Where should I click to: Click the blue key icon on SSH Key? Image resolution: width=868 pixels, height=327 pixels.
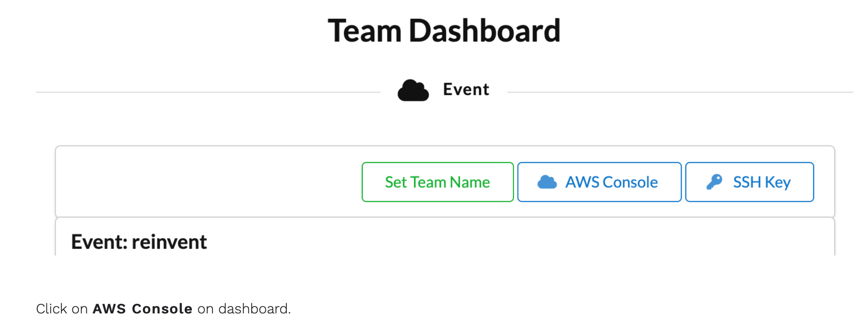tap(714, 182)
